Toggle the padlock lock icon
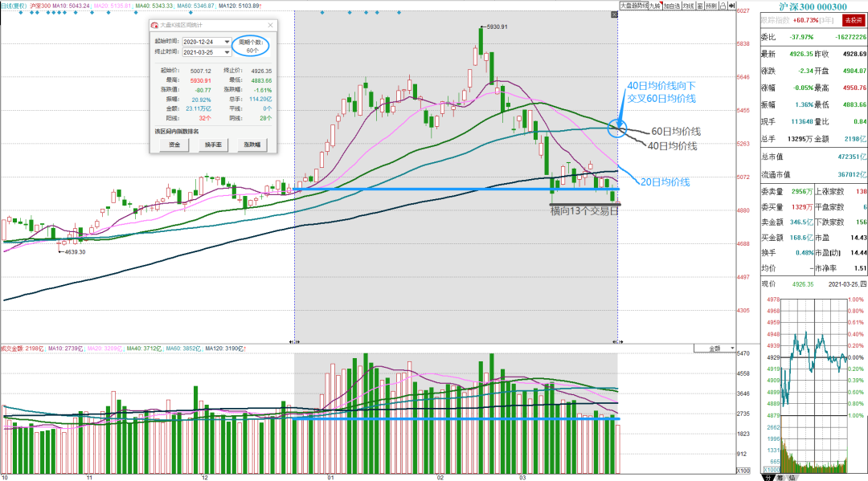Screen dimensions: 868x481 pos(723,6)
